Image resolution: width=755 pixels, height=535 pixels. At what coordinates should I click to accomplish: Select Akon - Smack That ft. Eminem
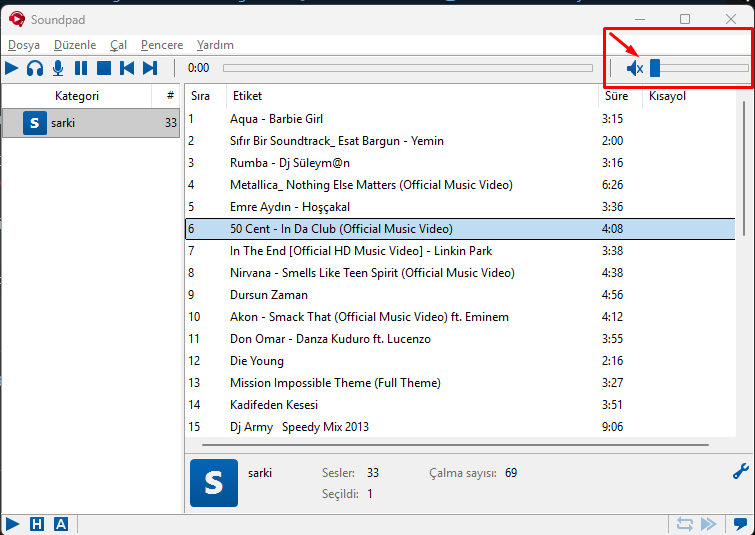[460, 317]
